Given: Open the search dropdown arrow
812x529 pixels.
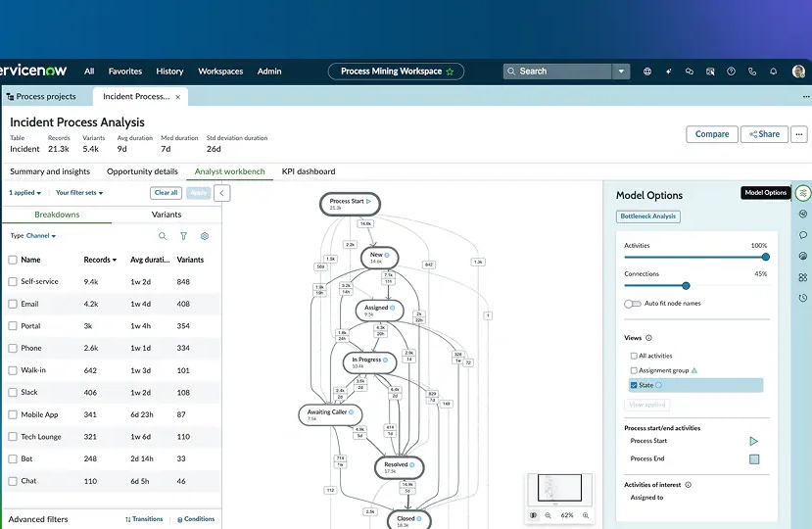Looking at the screenshot, I should 621,72.
